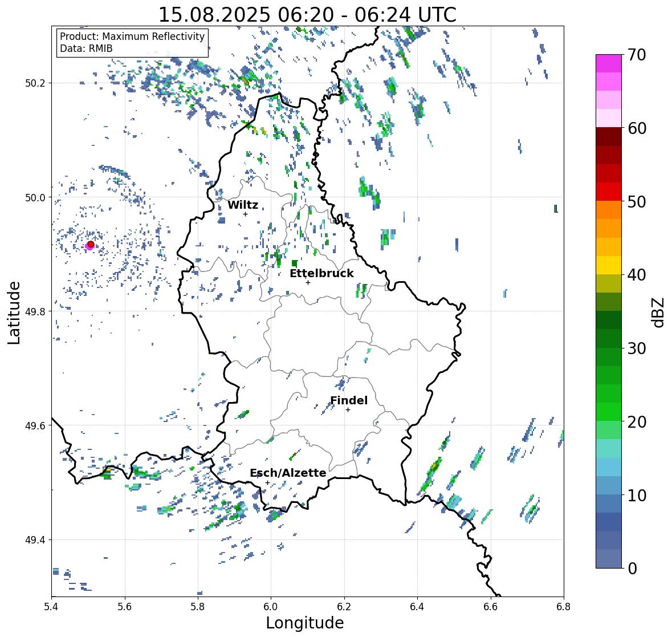Click the 70 value on the colorbar
Image resolution: width=672 pixels, height=637 pixels.
pos(637,55)
